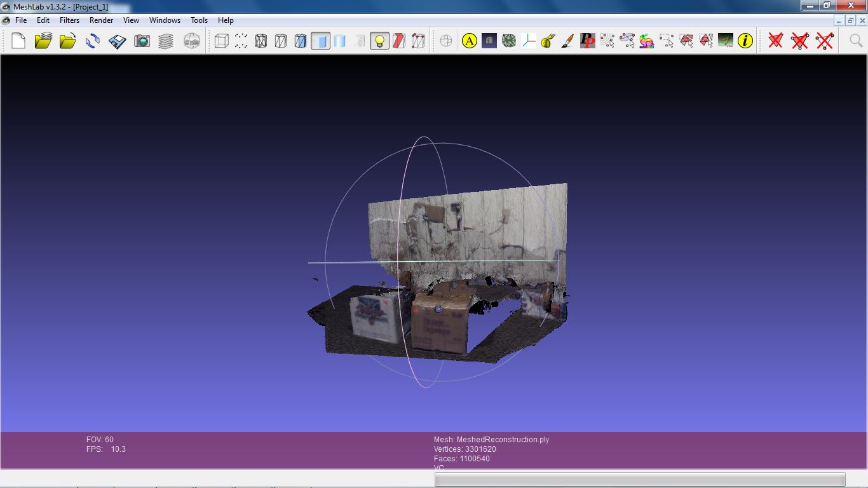Enable smooth shading render mode

tap(340, 41)
